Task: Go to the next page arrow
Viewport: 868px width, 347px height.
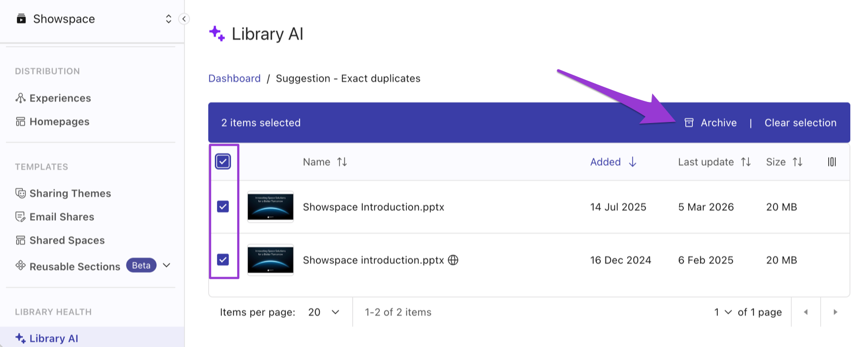Action: (x=835, y=312)
